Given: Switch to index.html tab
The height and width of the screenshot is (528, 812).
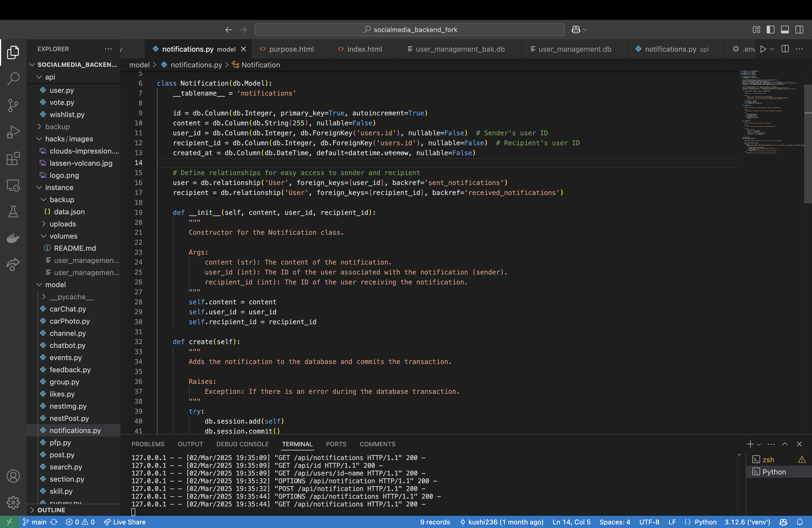Looking at the screenshot, I should pos(364,49).
